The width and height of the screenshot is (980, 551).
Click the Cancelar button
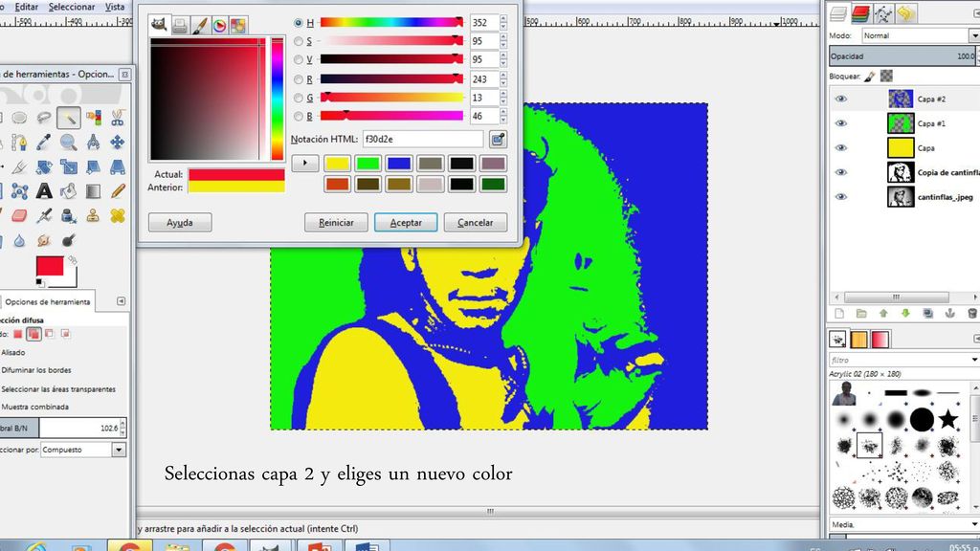tap(475, 222)
